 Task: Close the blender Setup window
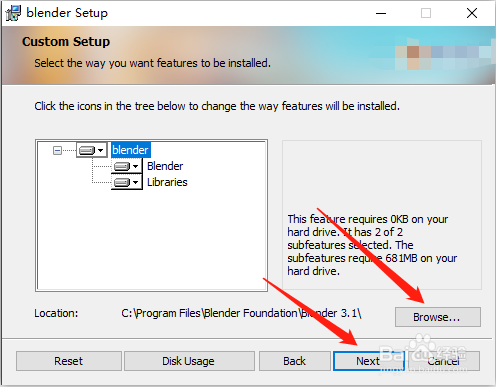pos(472,13)
